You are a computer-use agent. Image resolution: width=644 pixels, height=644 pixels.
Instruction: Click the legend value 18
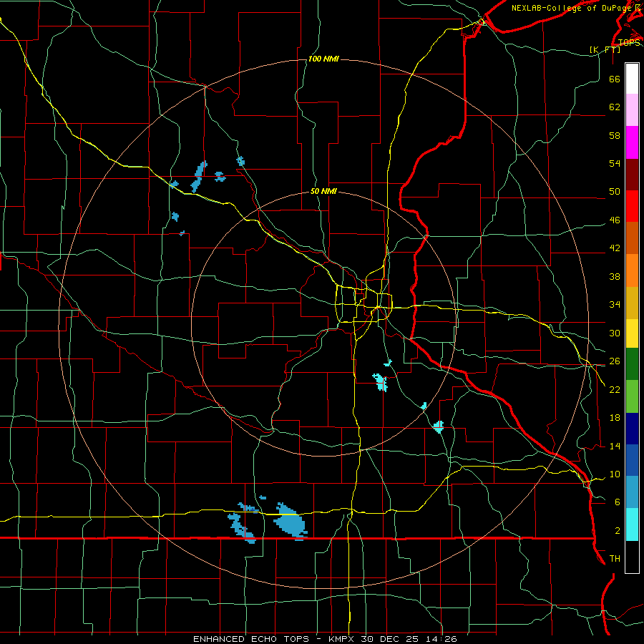(x=615, y=418)
